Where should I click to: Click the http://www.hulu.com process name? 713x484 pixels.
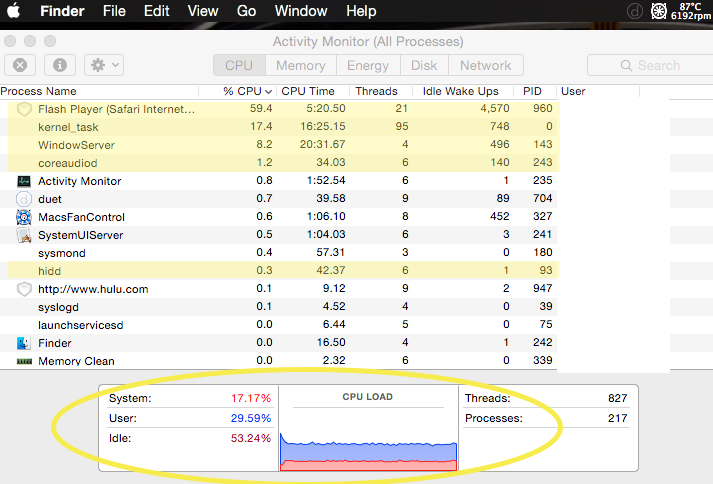coord(93,289)
